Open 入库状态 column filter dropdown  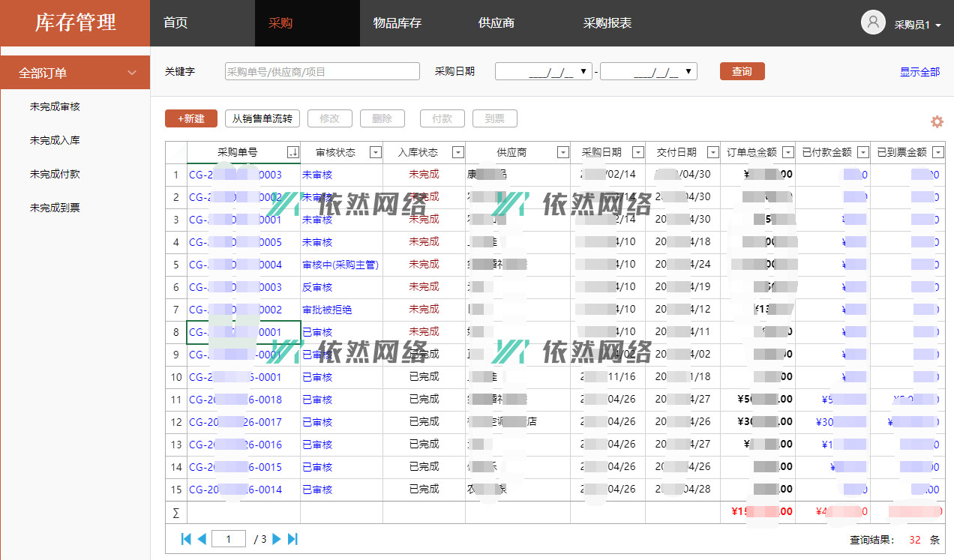coord(457,152)
